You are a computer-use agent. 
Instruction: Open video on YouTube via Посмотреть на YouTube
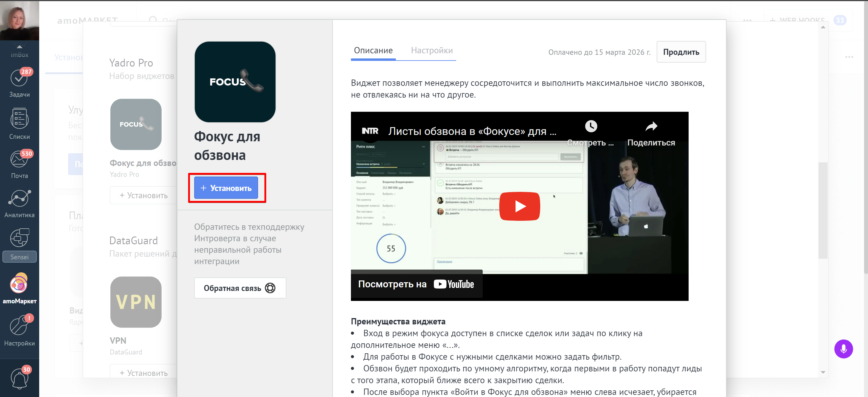[x=416, y=284]
